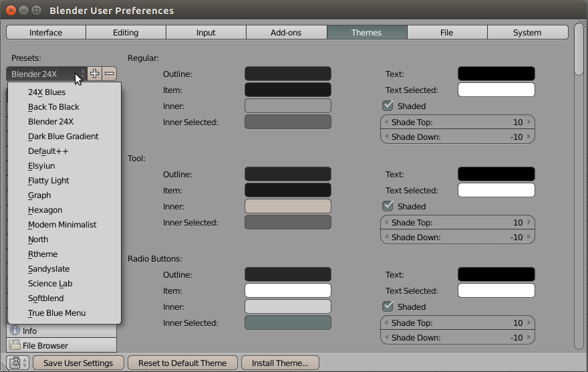The image size is (588, 372).
Task: Click the Info icon in the sidebar list
Action: (x=15, y=331)
